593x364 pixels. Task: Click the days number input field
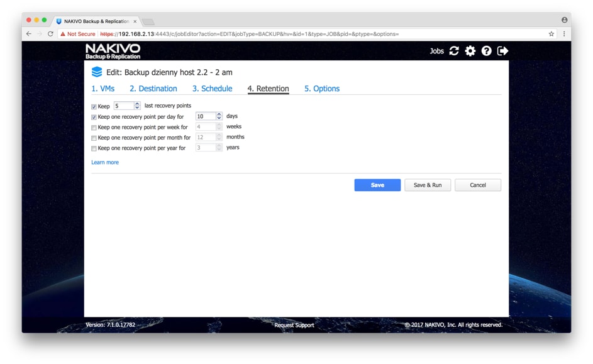[205, 116]
